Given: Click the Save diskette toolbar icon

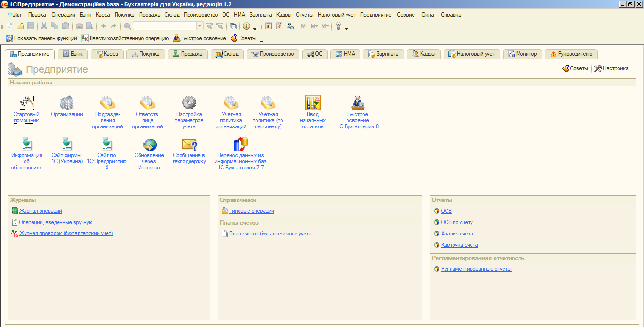Looking at the screenshot, I should (31, 26).
